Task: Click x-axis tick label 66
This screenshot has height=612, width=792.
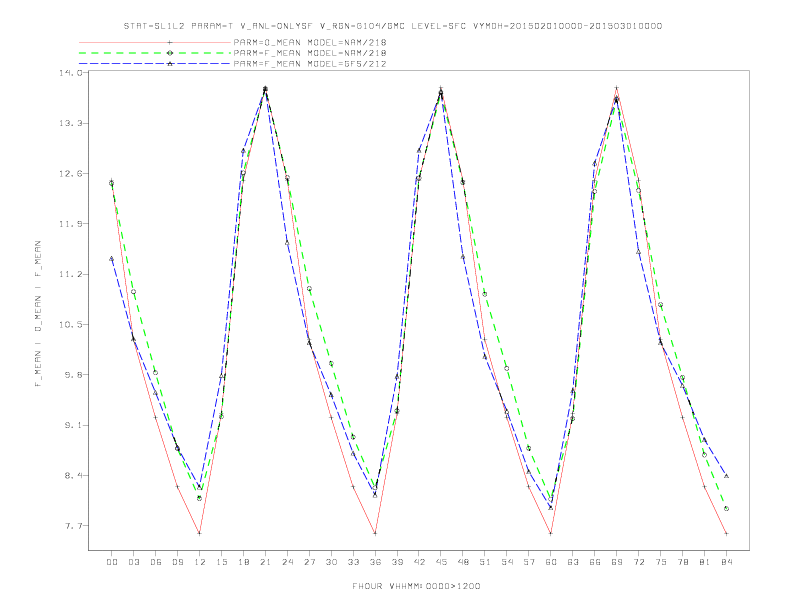Action: point(595,562)
